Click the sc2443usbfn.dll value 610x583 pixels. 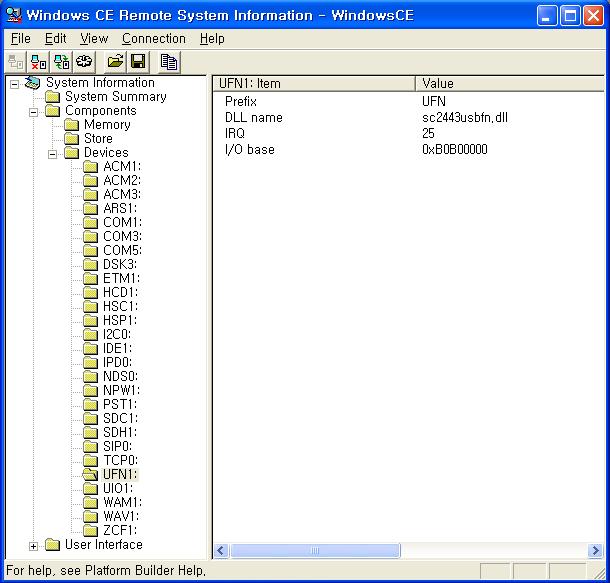coord(465,117)
